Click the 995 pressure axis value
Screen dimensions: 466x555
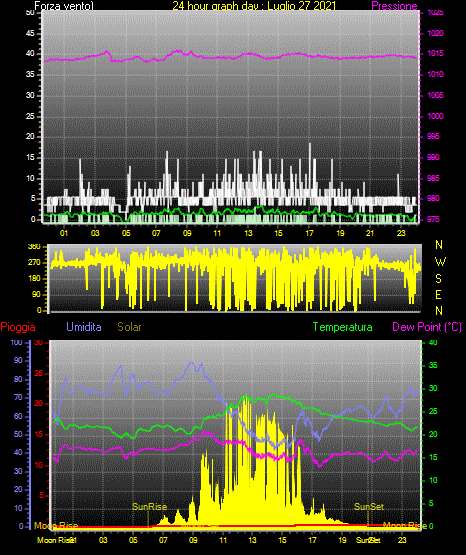pyautogui.click(x=433, y=136)
